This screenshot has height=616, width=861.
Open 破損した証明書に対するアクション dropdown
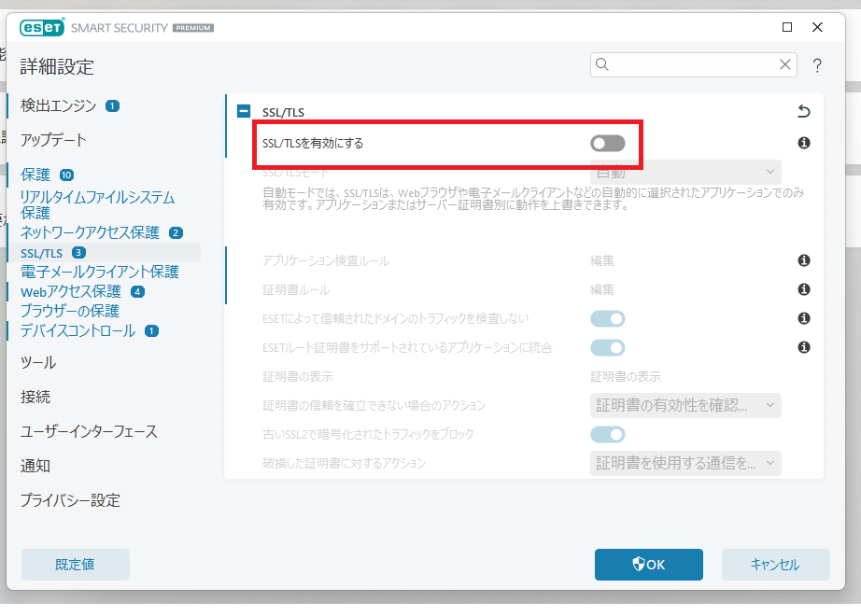click(x=685, y=463)
